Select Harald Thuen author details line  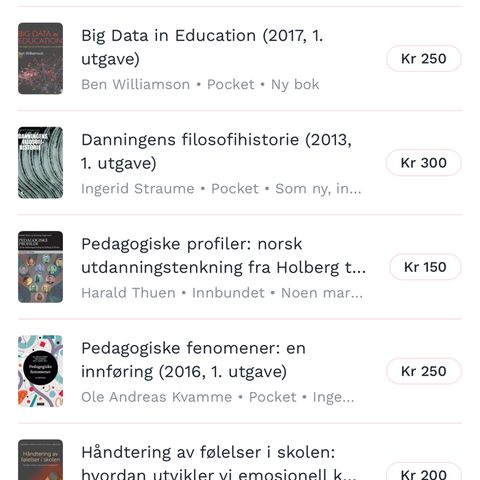(222, 293)
